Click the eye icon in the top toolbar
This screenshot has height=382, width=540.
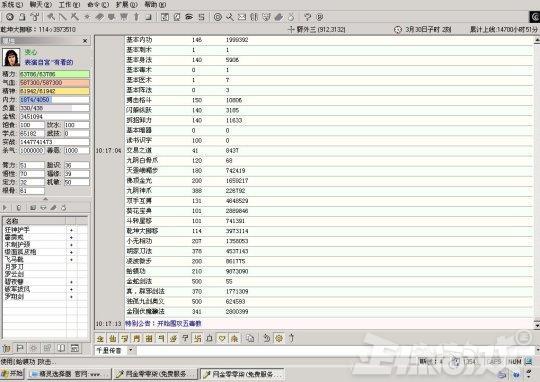(189, 17)
